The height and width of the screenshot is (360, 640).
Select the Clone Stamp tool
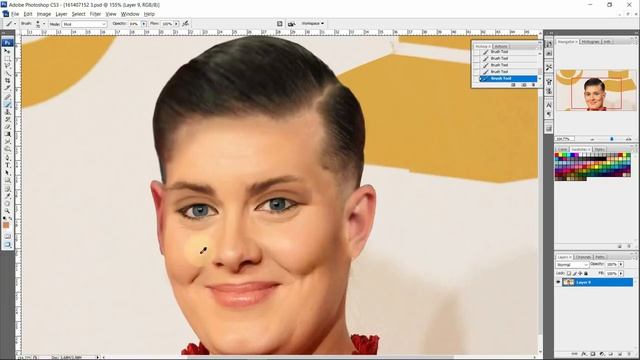[7, 112]
